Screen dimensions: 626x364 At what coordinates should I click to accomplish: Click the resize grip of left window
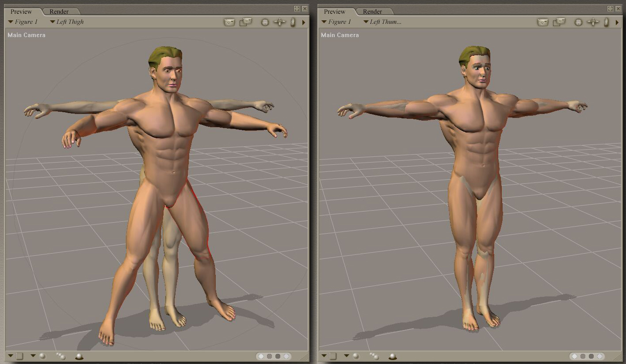(305, 356)
